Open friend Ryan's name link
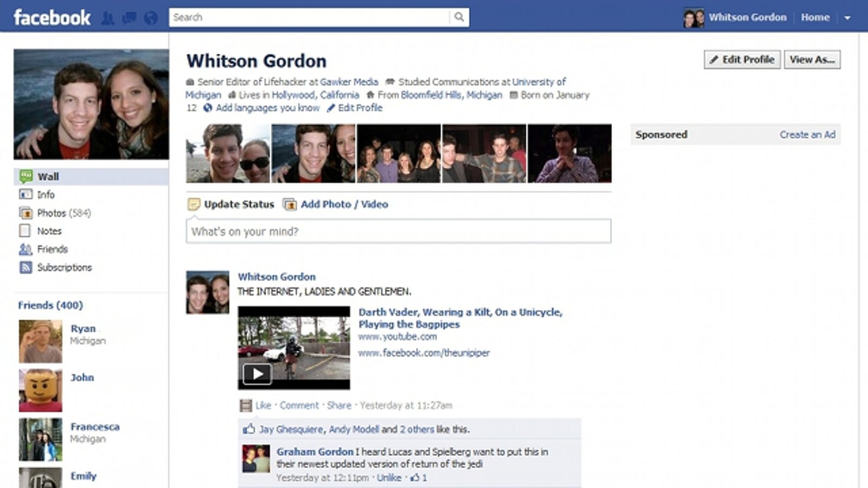The width and height of the screenshot is (868, 488). tap(83, 329)
